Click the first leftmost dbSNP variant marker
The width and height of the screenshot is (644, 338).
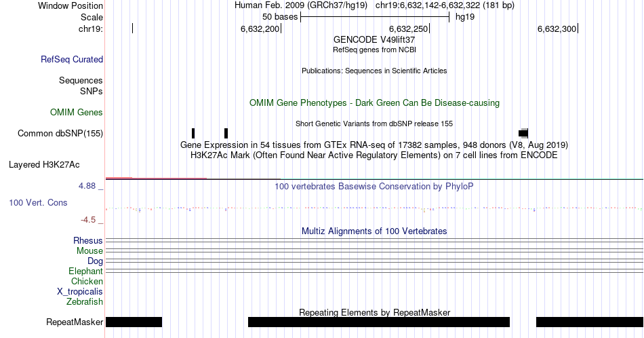pyautogui.click(x=193, y=133)
